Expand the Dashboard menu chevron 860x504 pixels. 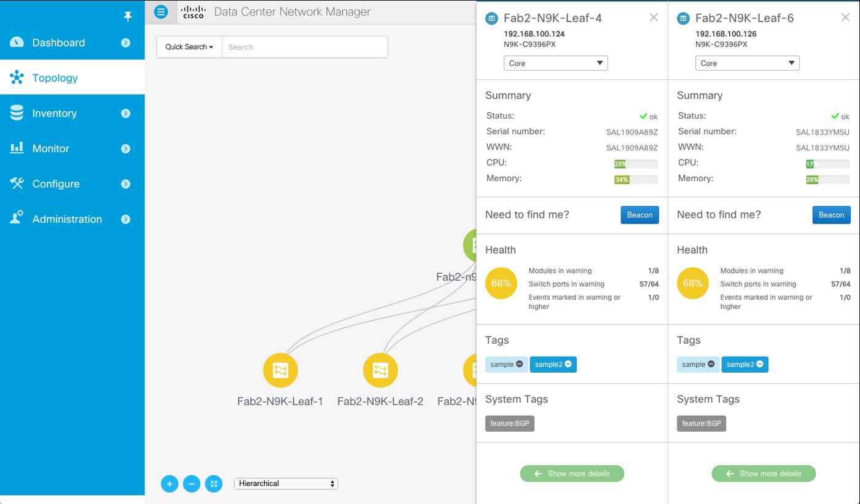(x=126, y=42)
